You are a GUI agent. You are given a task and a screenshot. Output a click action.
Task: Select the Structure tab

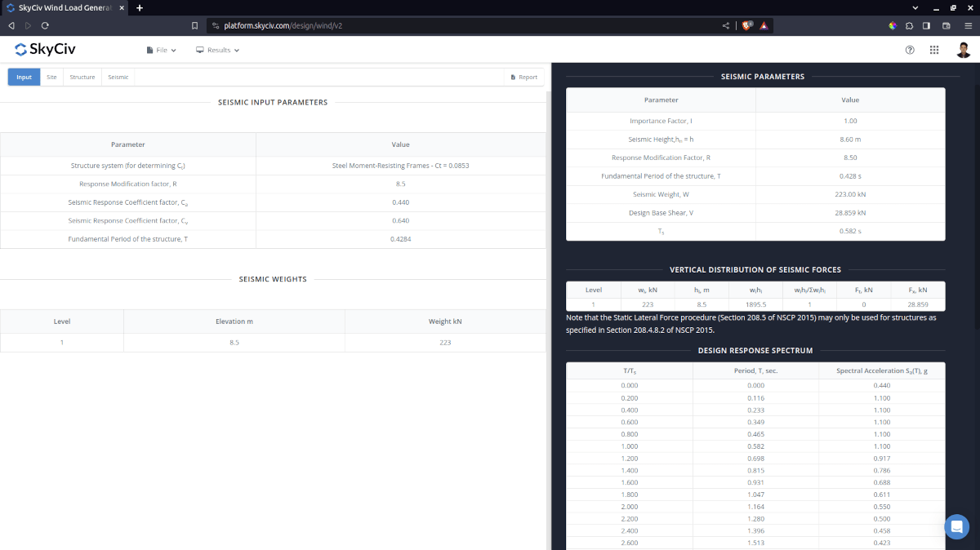pyautogui.click(x=82, y=77)
